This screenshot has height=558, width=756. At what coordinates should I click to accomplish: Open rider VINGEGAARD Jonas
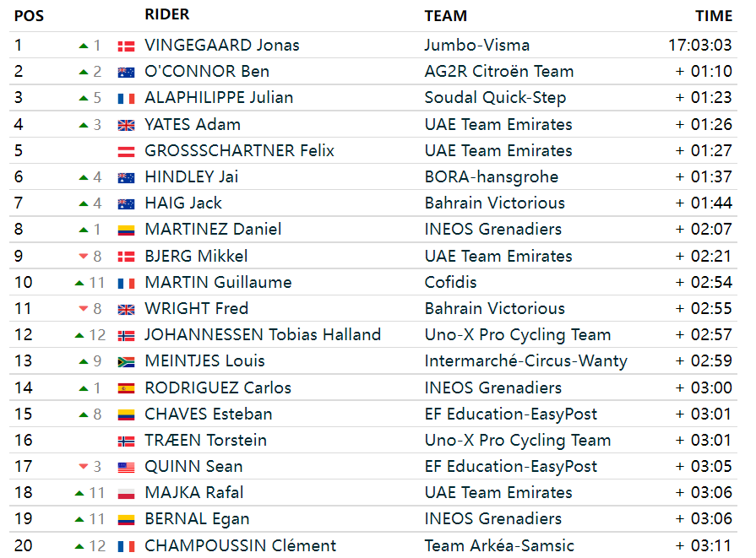222,46
